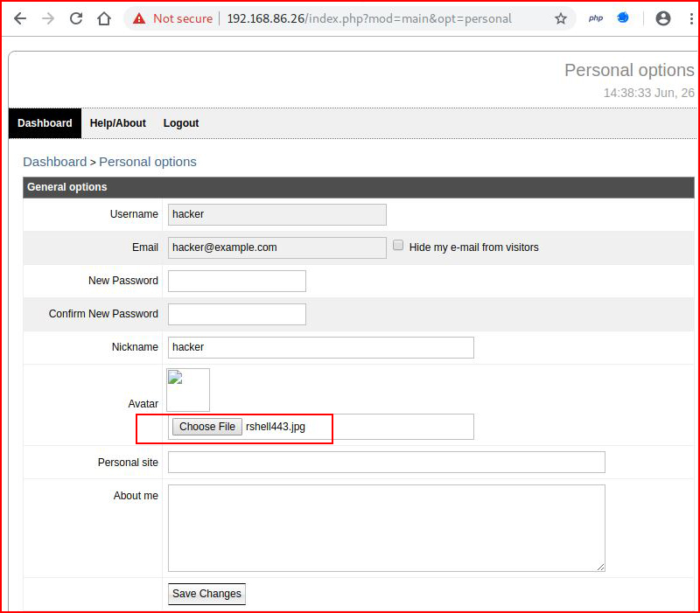Viewport: 700px width, 613px height.
Task: Reload the page with the refresh icon
Action: pyautogui.click(x=76, y=18)
